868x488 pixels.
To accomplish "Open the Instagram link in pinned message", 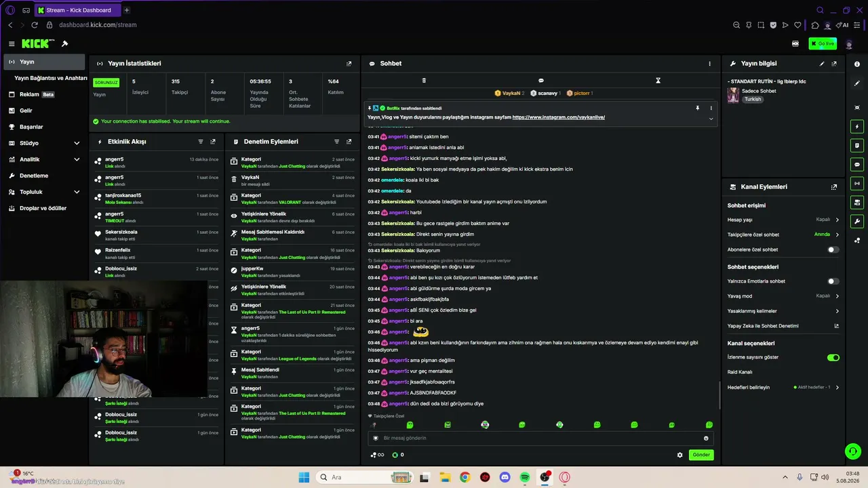I will tap(558, 117).
